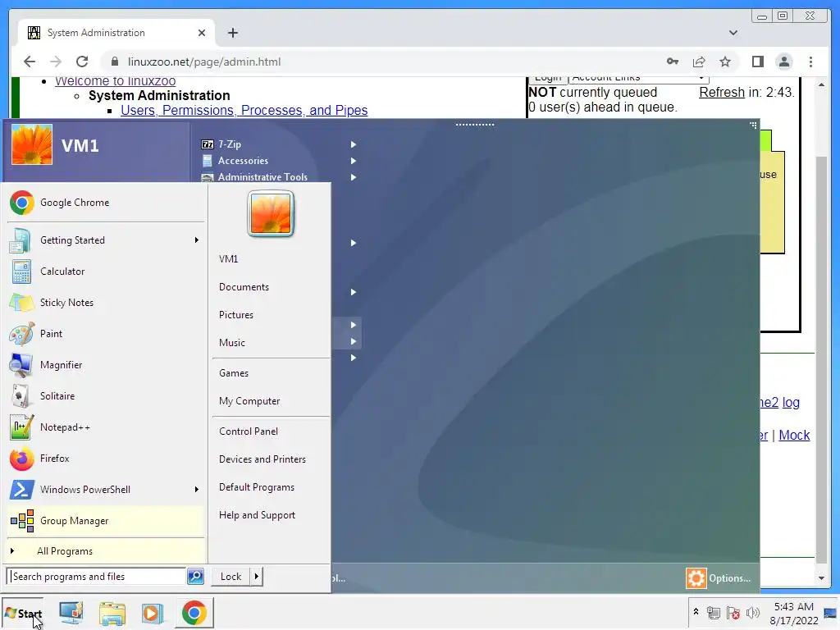Image resolution: width=840 pixels, height=630 pixels.
Task: Open a new Chrome tab
Action: click(232, 33)
